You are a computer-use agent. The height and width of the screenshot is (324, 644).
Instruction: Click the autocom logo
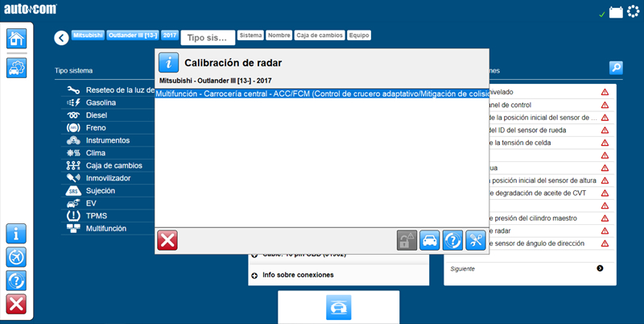tap(31, 9)
